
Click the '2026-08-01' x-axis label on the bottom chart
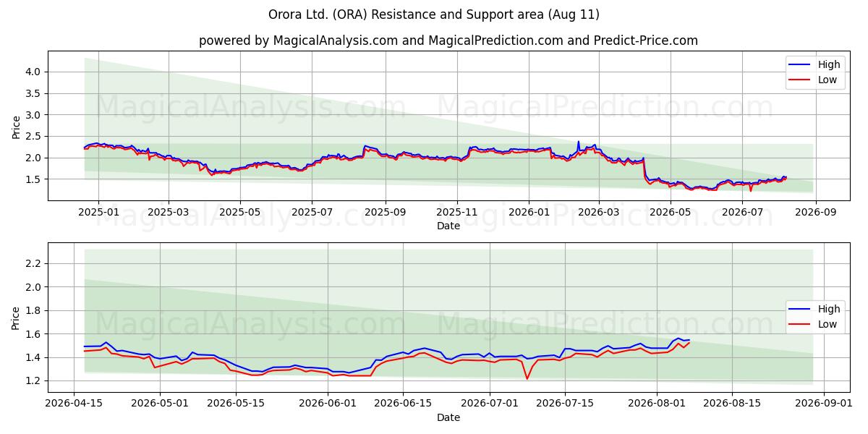coord(657,404)
